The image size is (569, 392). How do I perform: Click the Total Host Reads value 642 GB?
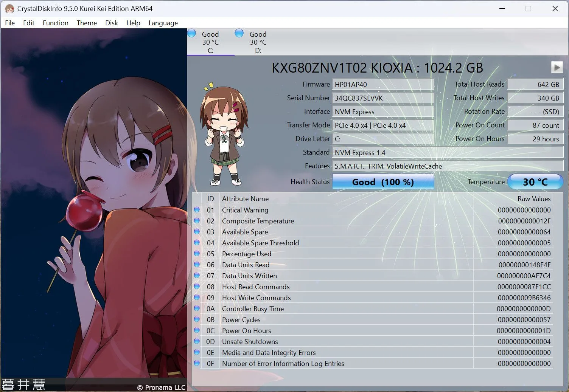[x=535, y=84]
